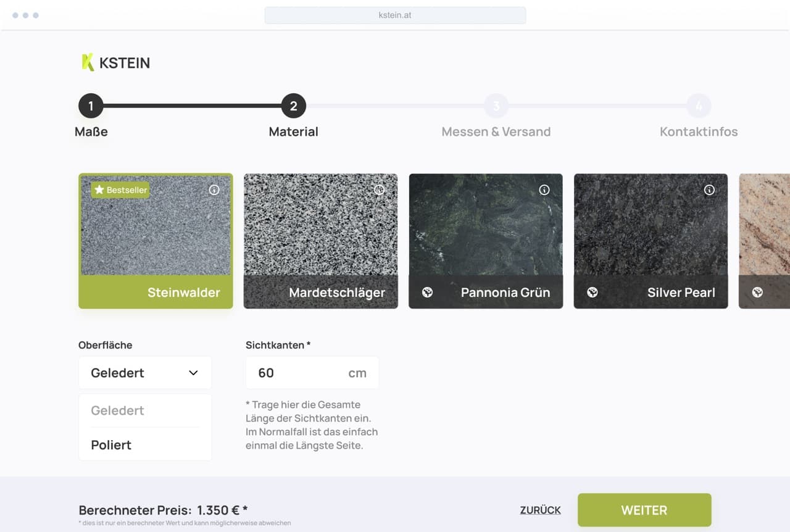The height and width of the screenshot is (532, 790).
Task: Select the Steinwalder material card
Action: (156, 241)
